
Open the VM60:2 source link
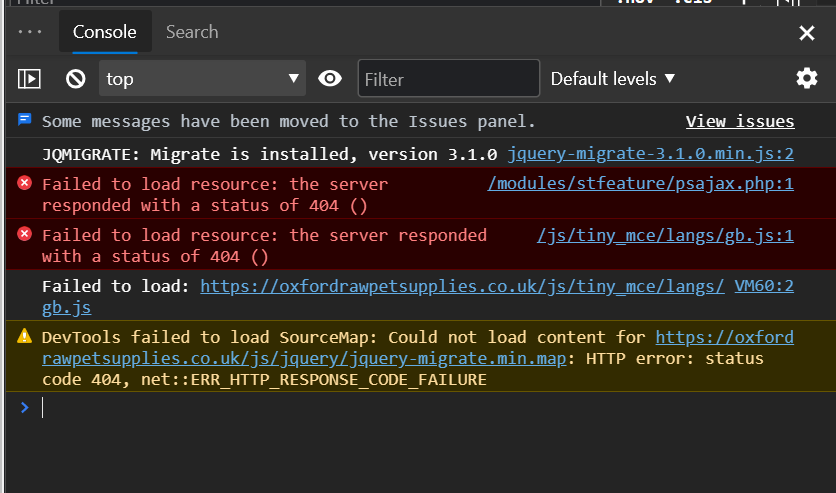764,286
